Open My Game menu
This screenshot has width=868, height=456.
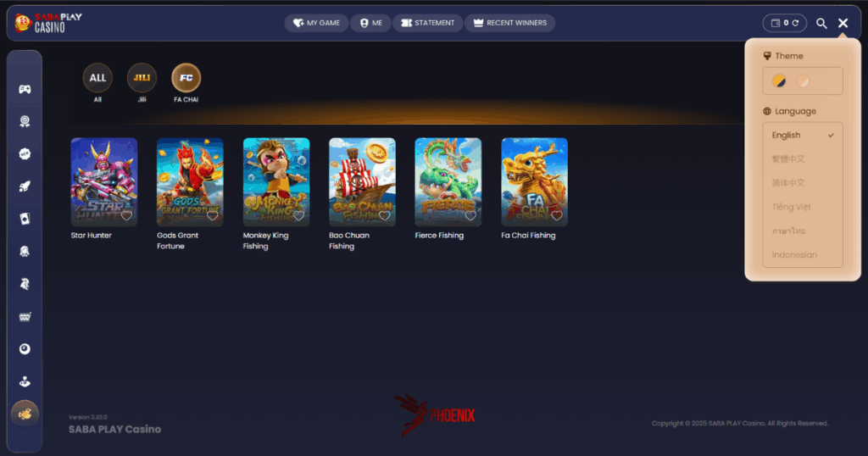[316, 23]
